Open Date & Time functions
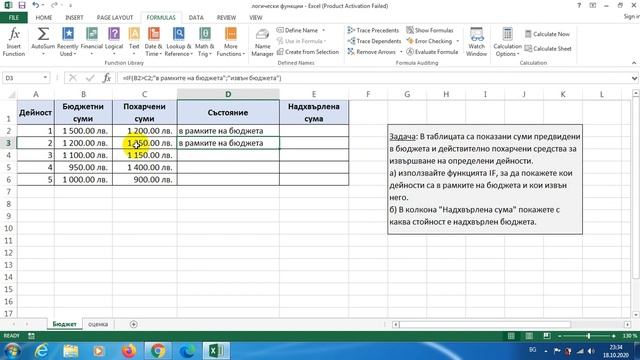Screen dimensions: 640x360 [153, 42]
